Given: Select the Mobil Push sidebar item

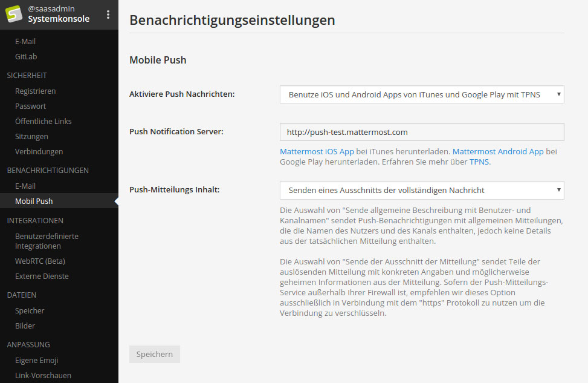Looking at the screenshot, I should point(59,201).
